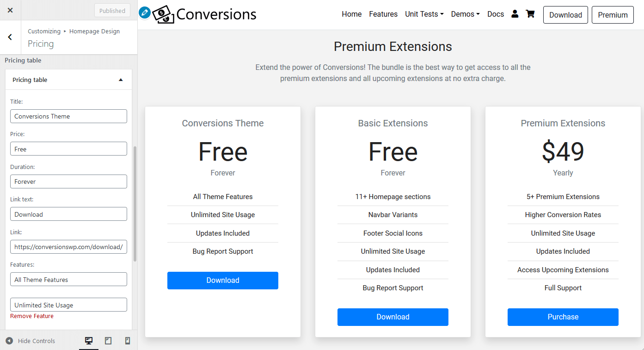
Task: Click the blue pencil edit shortcut icon
Action: click(145, 12)
